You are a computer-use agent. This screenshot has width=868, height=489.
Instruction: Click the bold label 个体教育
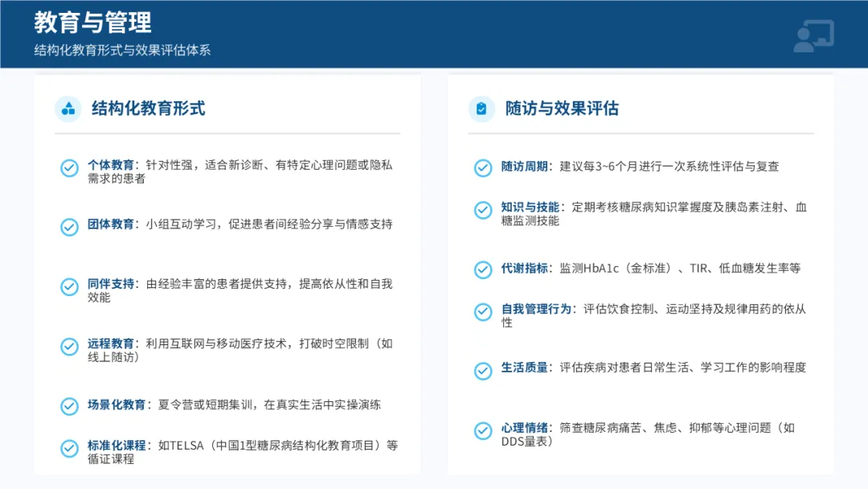point(111,165)
